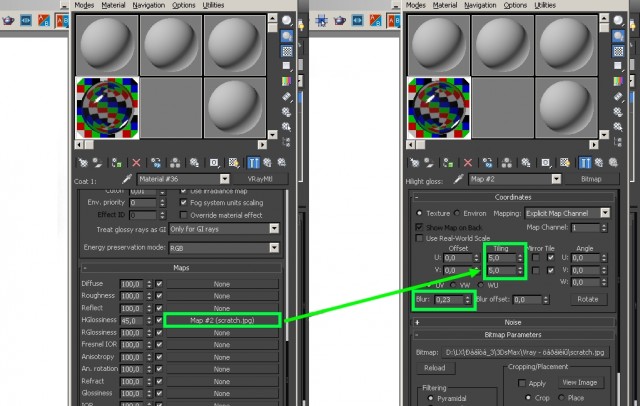Select checkered material sample slot in left editor
The height and width of the screenshot is (406, 640).
point(107,108)
